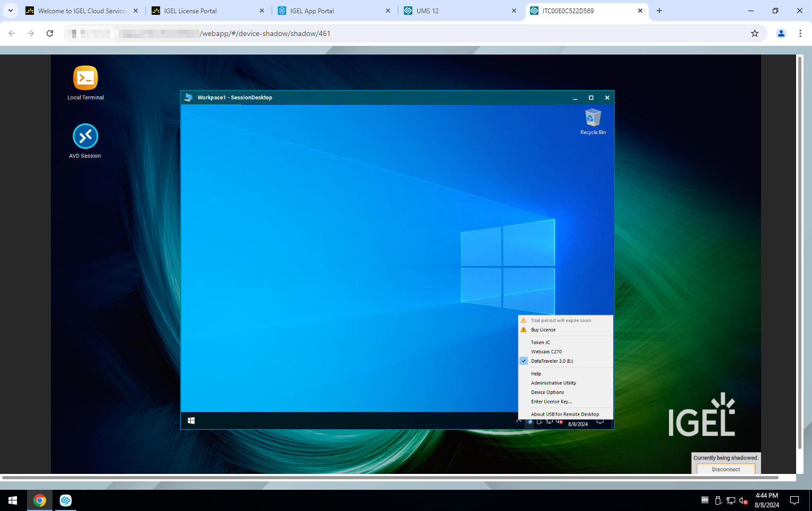Click the host Safely Remove Hardware USB icon

point(718,500)
